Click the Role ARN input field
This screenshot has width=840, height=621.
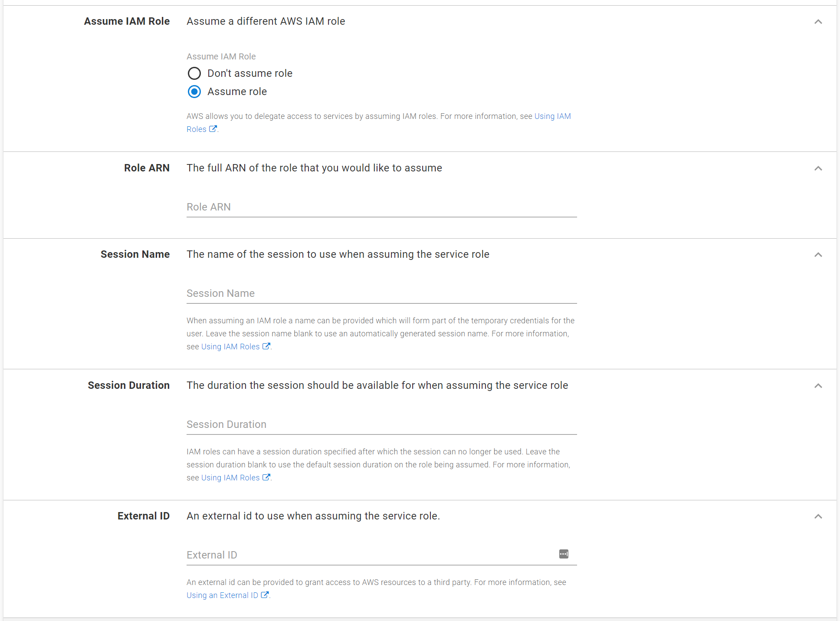click(381, 207)
